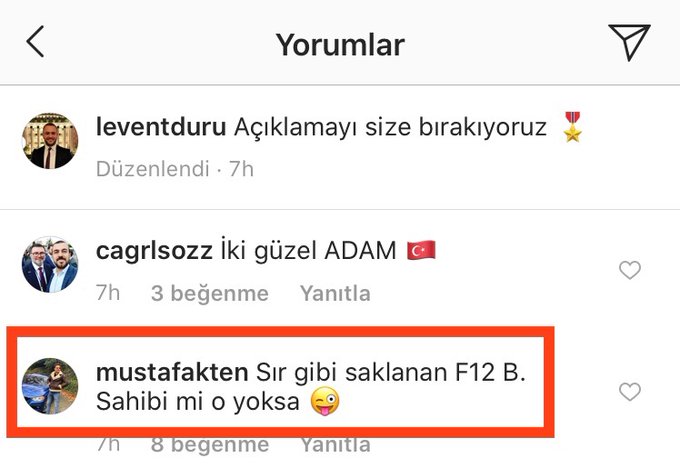680x468 pixels.
Task: Select the comment text 'Sır gibi saklanan F12 B.'
Action: pyautogui.click(x=391, y=372)
